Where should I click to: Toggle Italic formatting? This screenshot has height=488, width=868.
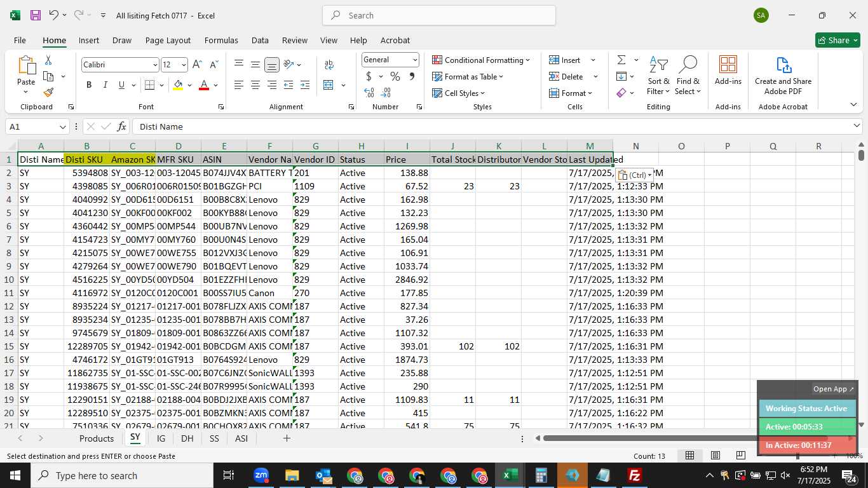coord(105,85)
